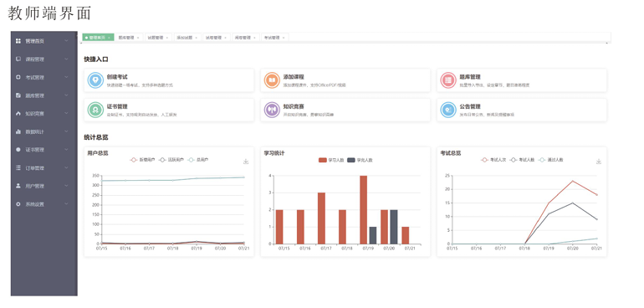Image resolution: width=644 pixels, height=308 pixels.
Task: Expand 课程管理 in the sidebar
Action: coord(42,59)
